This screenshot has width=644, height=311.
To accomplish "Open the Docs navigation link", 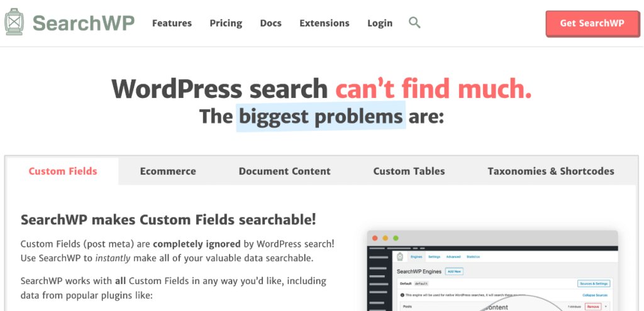I will tap(270, 23).
